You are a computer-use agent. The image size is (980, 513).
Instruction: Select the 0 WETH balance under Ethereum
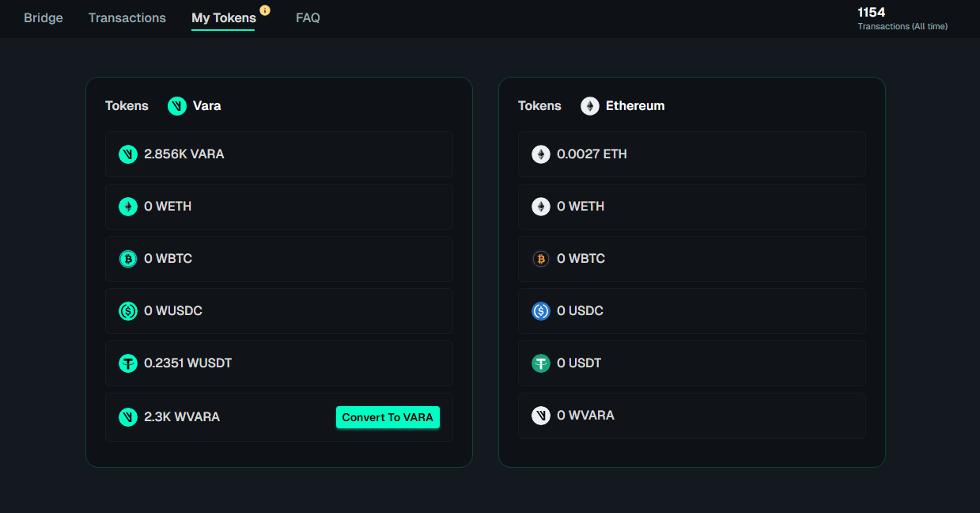[581, 207]
